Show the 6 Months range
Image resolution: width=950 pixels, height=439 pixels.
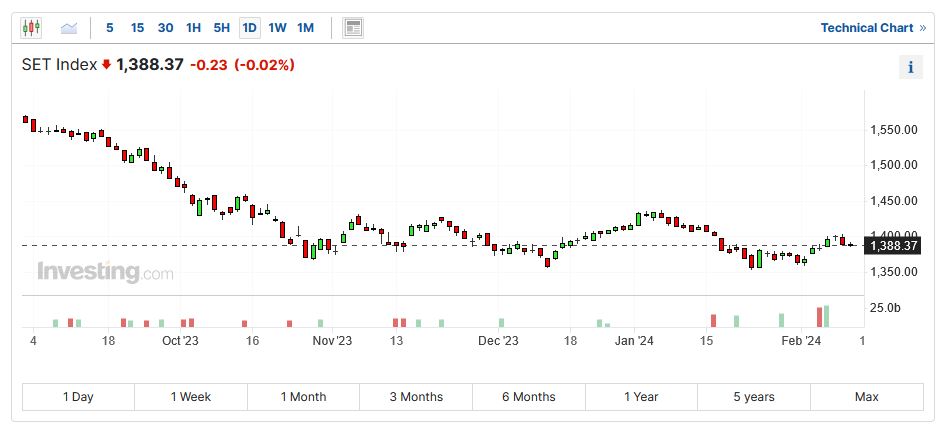coord(529,397)
